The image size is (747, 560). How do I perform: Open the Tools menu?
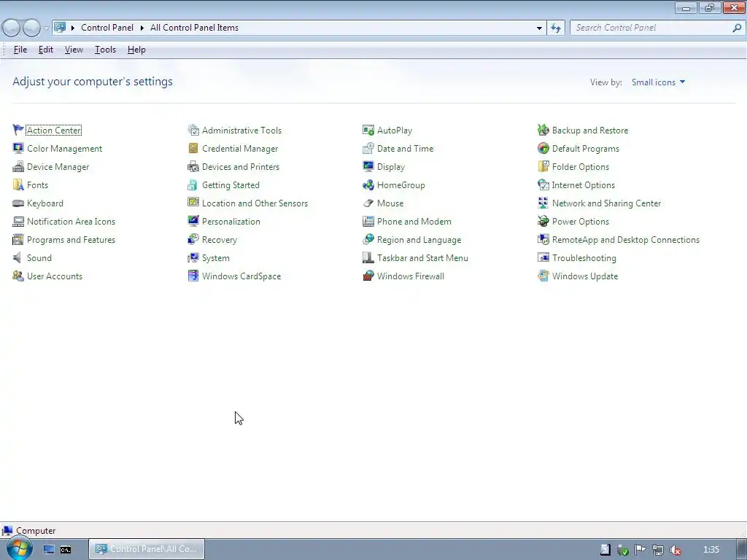tap(105, 50)
